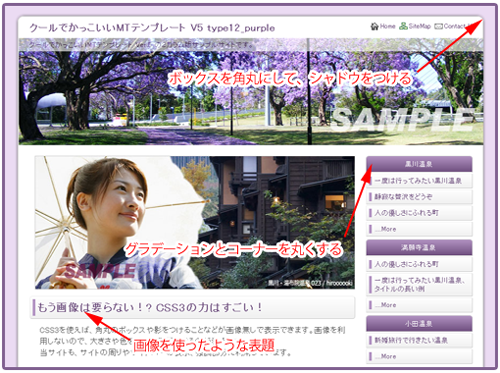Open the SiteMap link
500x373 pixels.
[420, 26]
